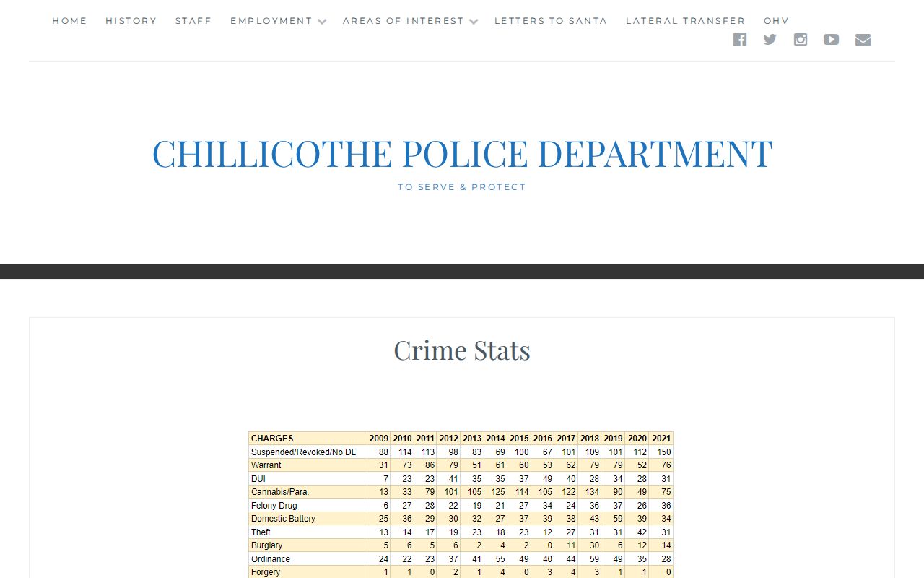Expand the Employment menu chevron
The height and width of the screenshot is (578, 924).
tap(322, 22)
